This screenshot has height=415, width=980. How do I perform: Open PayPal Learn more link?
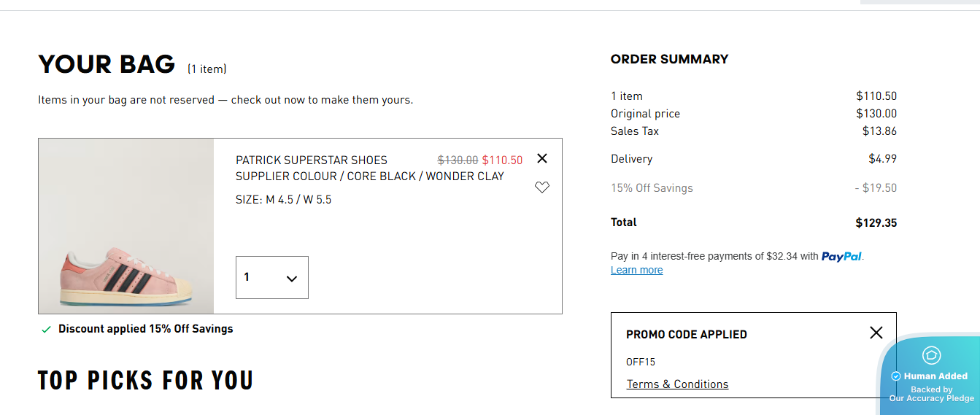(x=636, y=270)
